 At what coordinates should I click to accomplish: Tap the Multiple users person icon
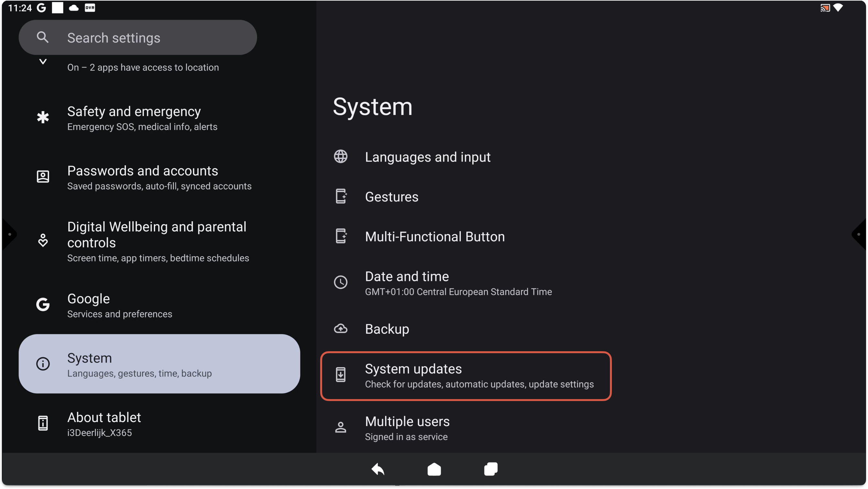pyautogui.click(x=341, y=427)
